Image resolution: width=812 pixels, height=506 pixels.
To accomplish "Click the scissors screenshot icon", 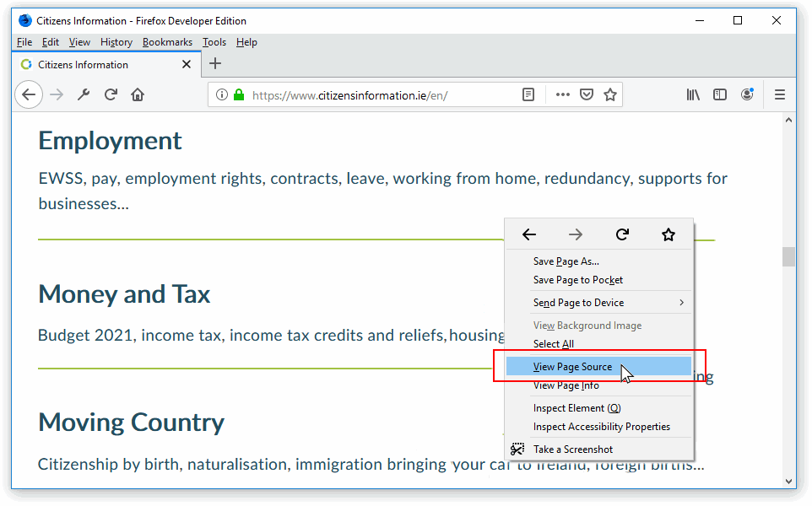I will point(517,449).
